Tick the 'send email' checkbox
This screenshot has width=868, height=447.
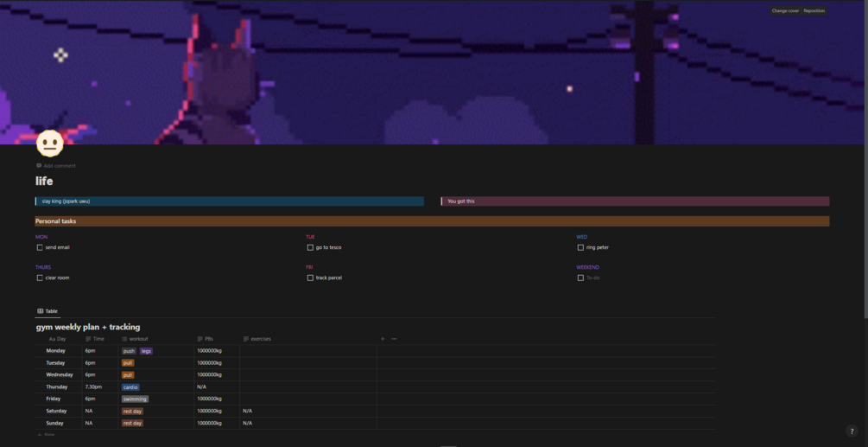point(40,247)
